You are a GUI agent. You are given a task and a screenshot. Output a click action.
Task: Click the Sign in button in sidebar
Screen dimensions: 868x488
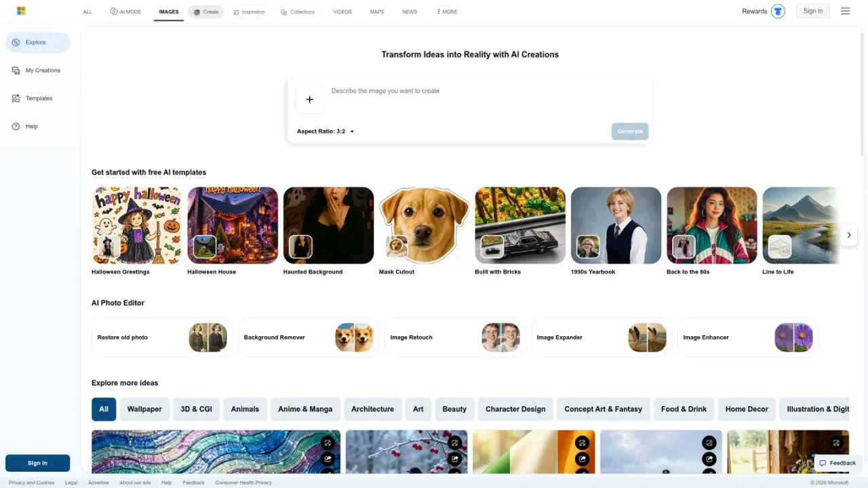tap(37, 463)
